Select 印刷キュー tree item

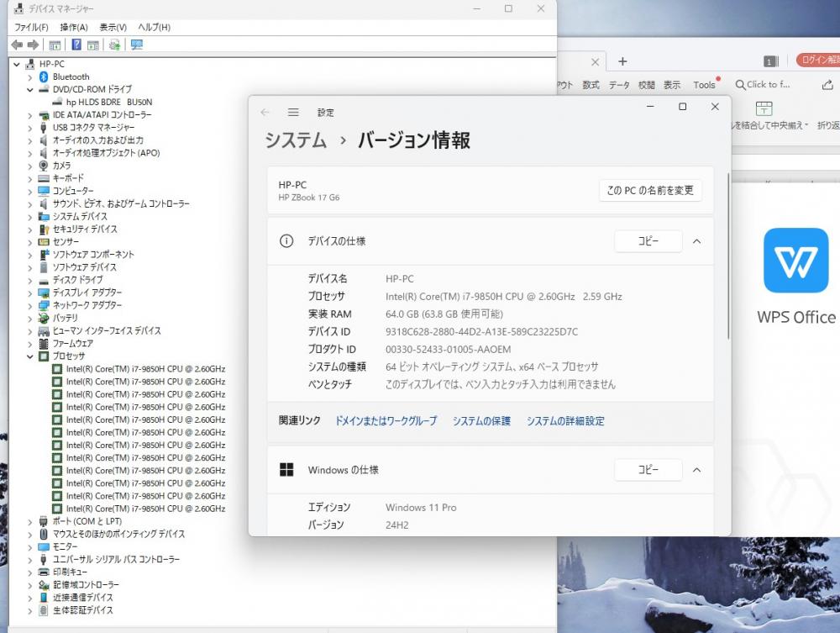[x=70, y=572]
